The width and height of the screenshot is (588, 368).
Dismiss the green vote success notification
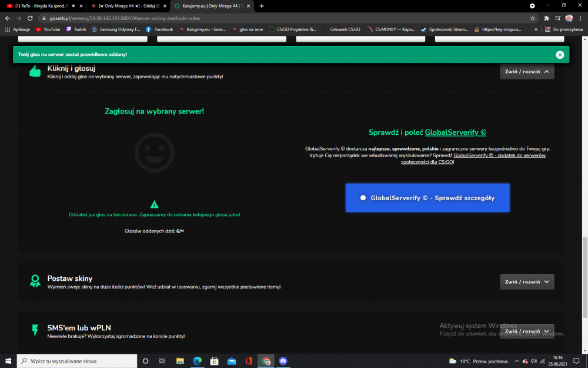560,55
